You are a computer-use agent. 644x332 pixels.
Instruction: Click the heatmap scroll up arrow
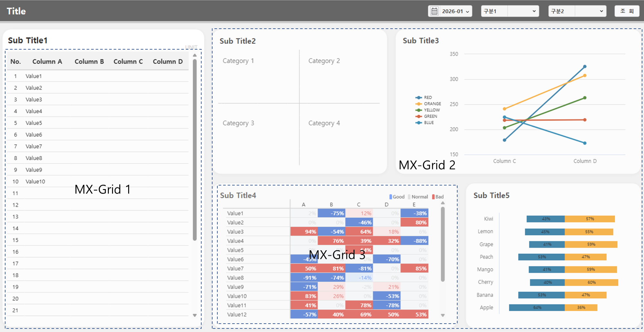pos(443,203)
